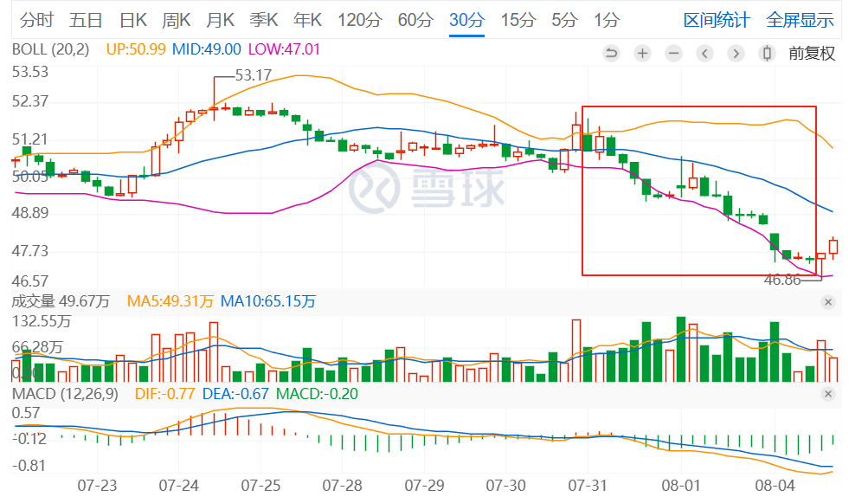This screenshot has height=503, width=868.
Task: Choose the 60分 interval tab
Action: click(x=415, y=21)
